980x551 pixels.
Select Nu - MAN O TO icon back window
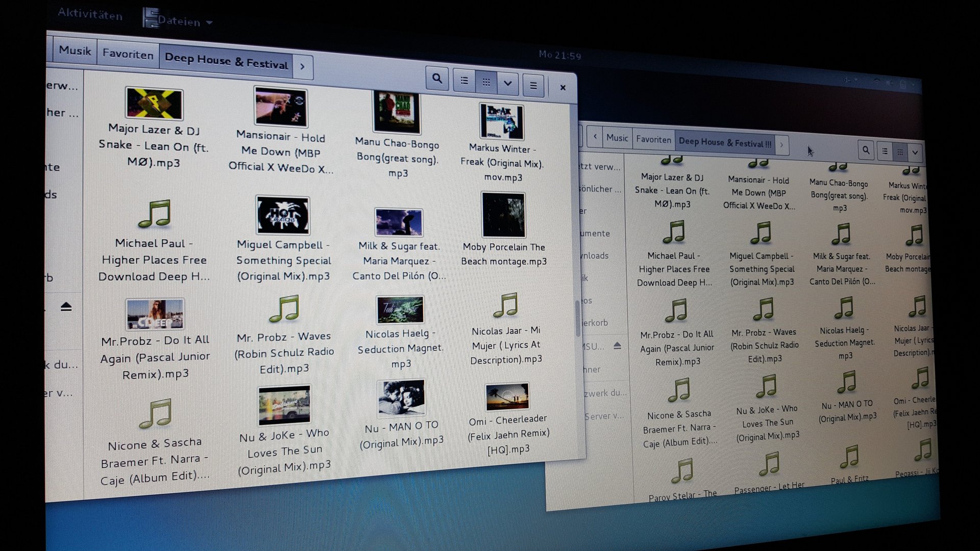pos(847,382)
